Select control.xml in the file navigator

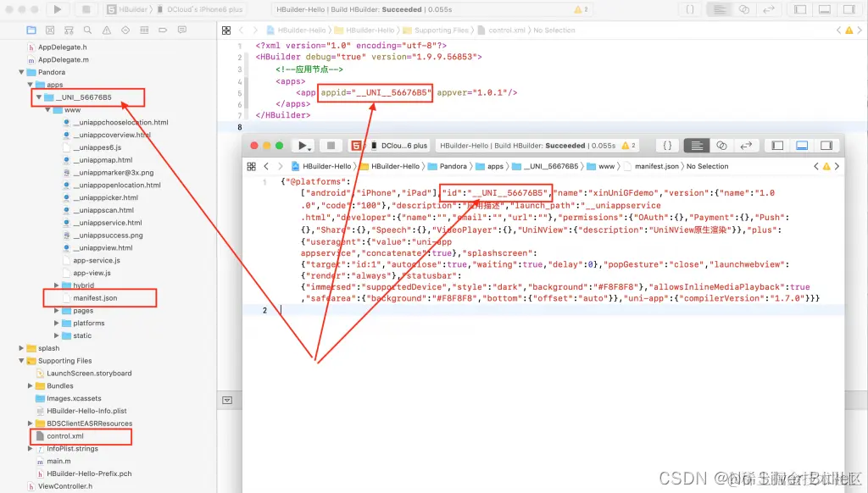(x=65, y=436)
